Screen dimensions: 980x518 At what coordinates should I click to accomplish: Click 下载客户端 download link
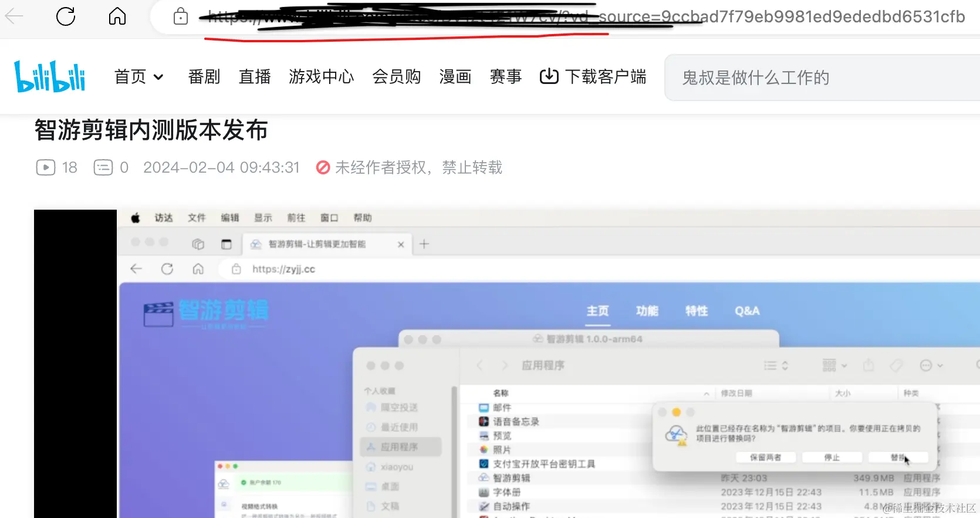(x=593, y=76)
